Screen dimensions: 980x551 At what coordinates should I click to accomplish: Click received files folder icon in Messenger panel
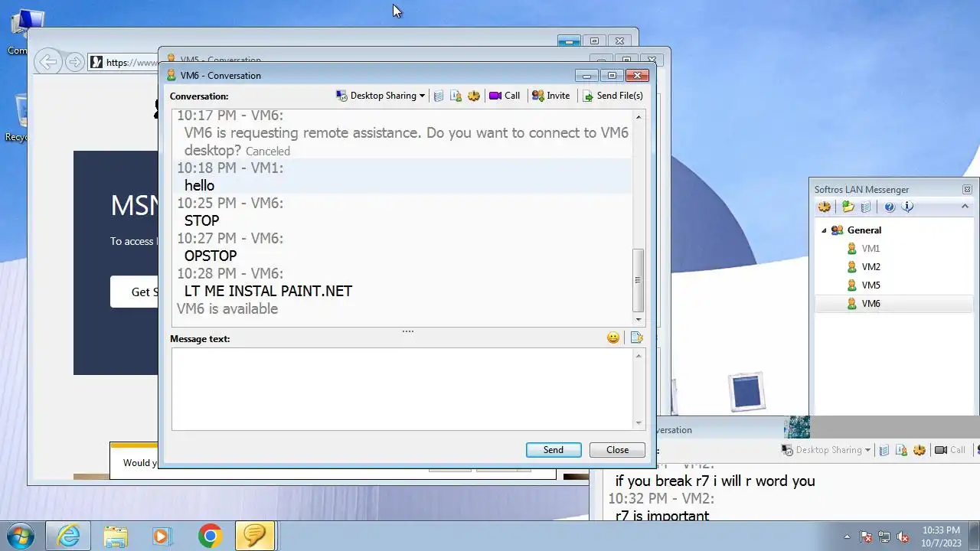(848, 207)
